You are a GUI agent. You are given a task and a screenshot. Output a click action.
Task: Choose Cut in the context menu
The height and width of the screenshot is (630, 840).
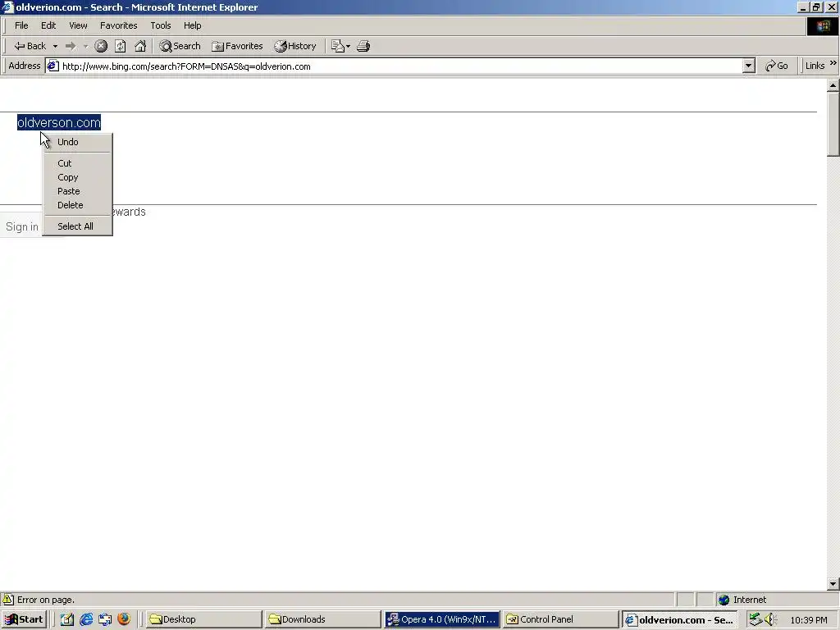tap(64, 163)
